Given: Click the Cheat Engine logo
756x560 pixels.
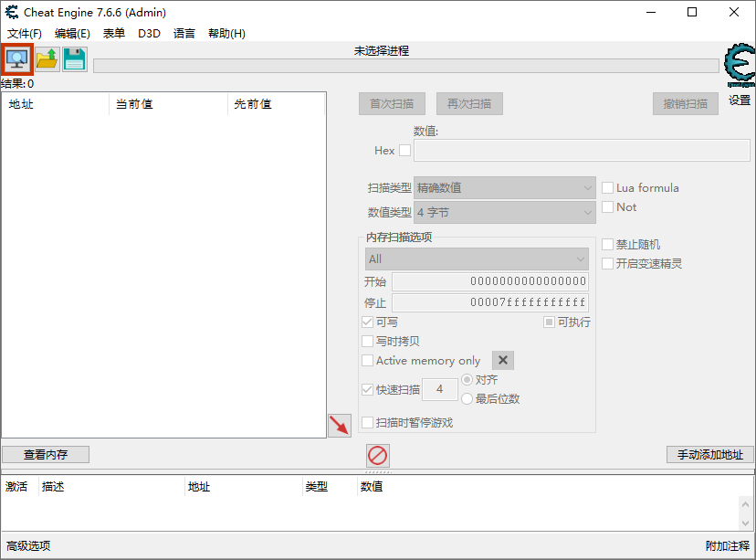Looking at the screenshot, I should tap(738, 66).
